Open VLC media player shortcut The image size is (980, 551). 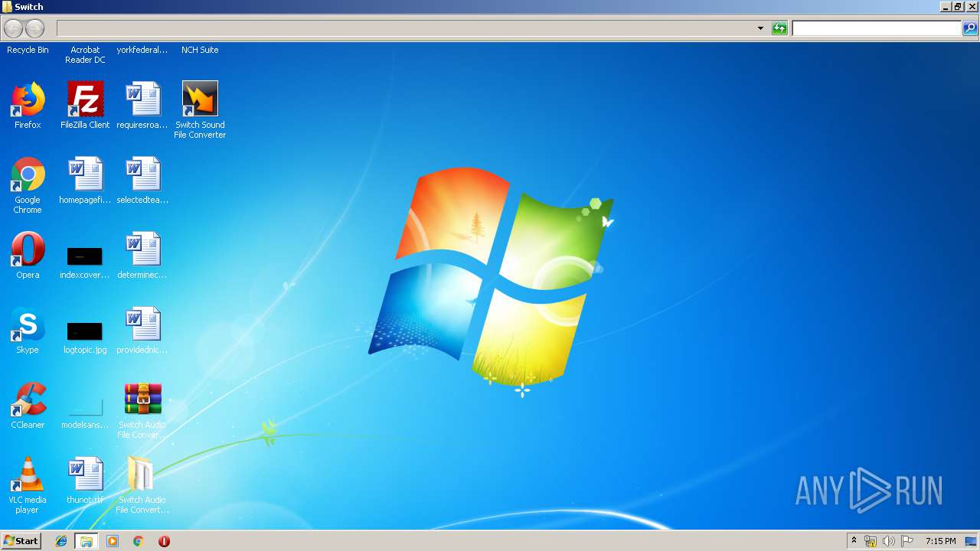28,485
